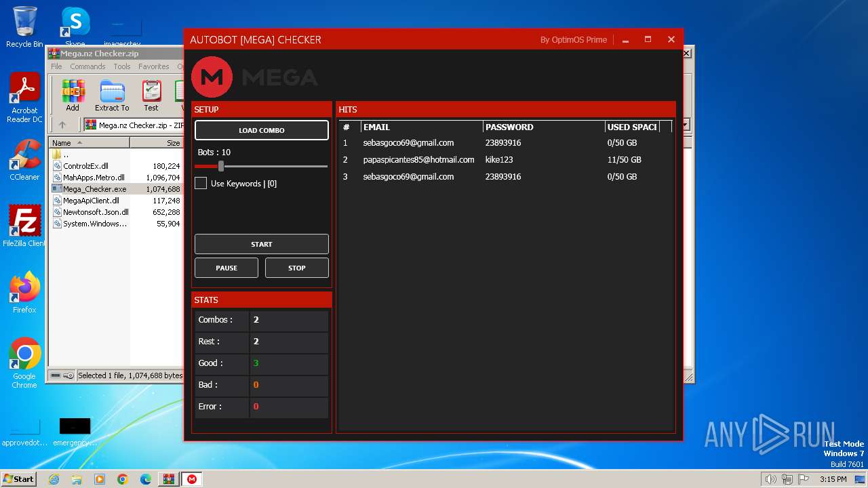This screenshot has height=488, width=868.
Task: Click the Good stat value 3
Action: coord(256,363)
